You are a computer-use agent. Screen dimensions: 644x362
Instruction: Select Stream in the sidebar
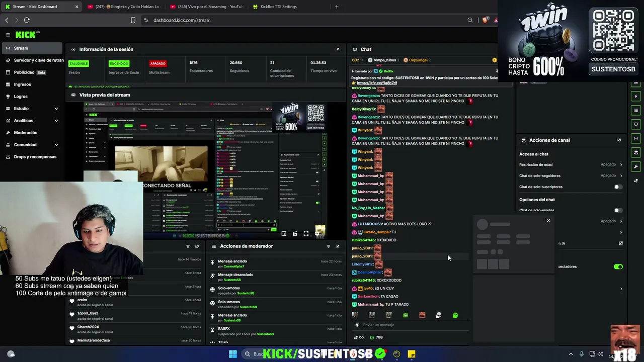pyautogui.click(x=32, y=48)
